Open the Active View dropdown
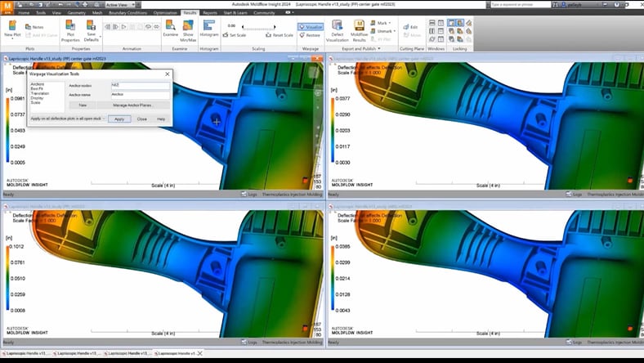This screenshot has width=644, height=363. click(x=119, y=5)
